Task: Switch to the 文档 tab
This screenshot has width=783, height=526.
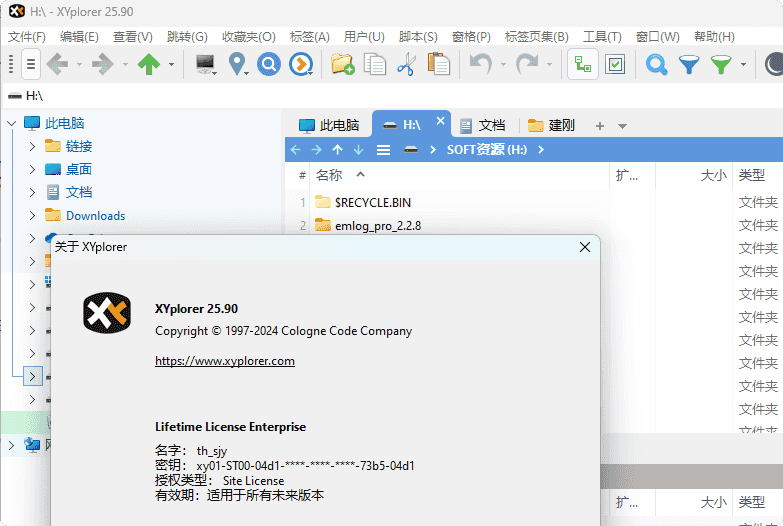Action: point(482,125)
